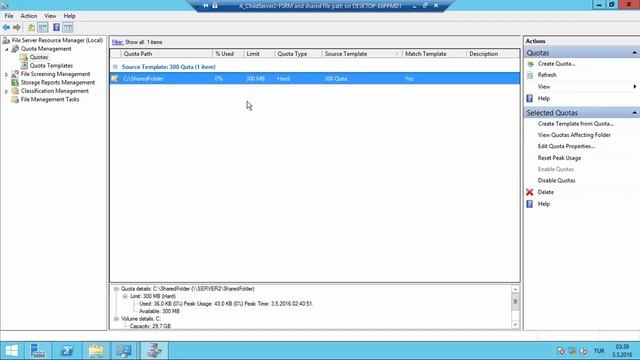Select File Management Tasks node

coord(50,99)
